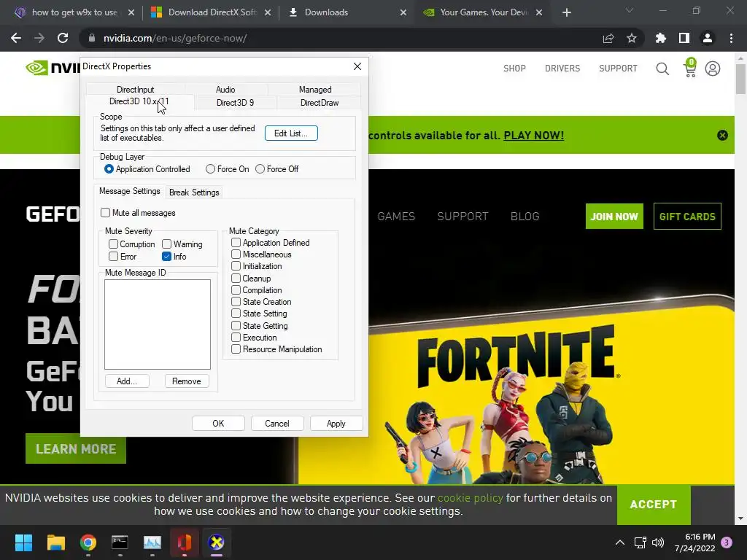Check the Corruption severity box
The width and height of the screenshot is (747, 560).
[113, 244]
